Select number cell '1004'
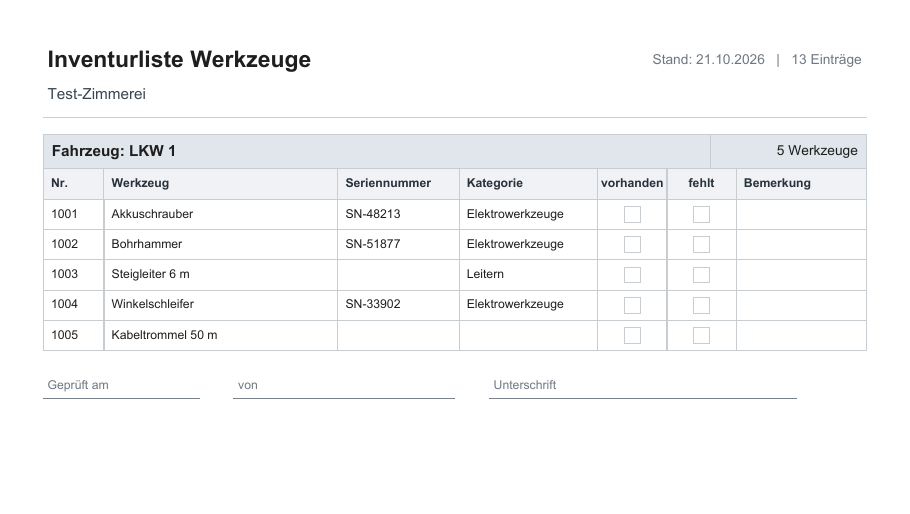 coord(74,305)
